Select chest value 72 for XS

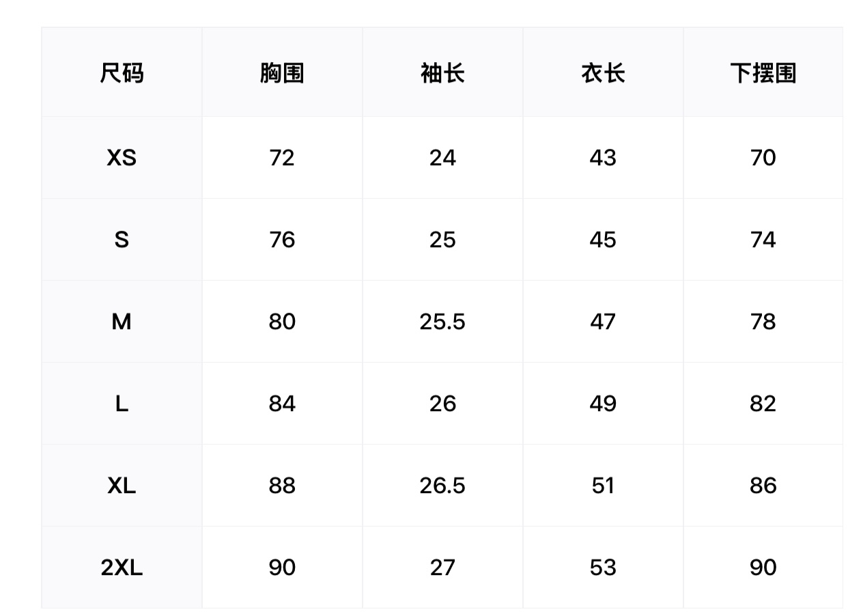click(x=282, y=158)
